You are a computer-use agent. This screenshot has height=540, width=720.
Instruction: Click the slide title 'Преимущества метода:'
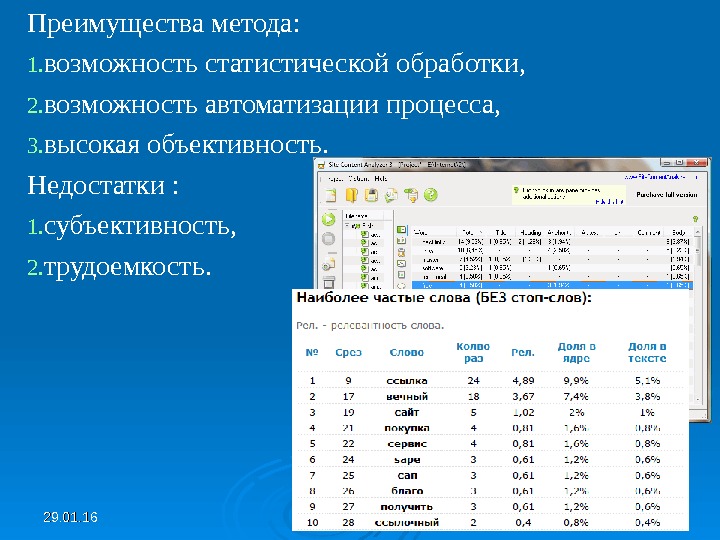click(163, 23)
